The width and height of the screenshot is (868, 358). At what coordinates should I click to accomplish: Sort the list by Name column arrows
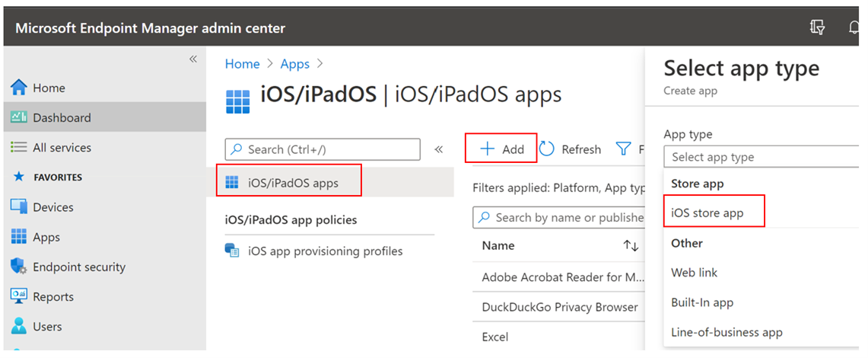pos(631,245)
